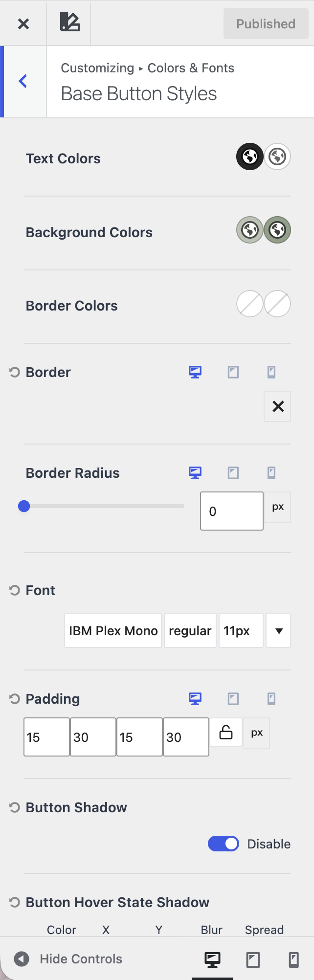Open the style editor pencil icon

pyautogui.click(x=69, y=23)
